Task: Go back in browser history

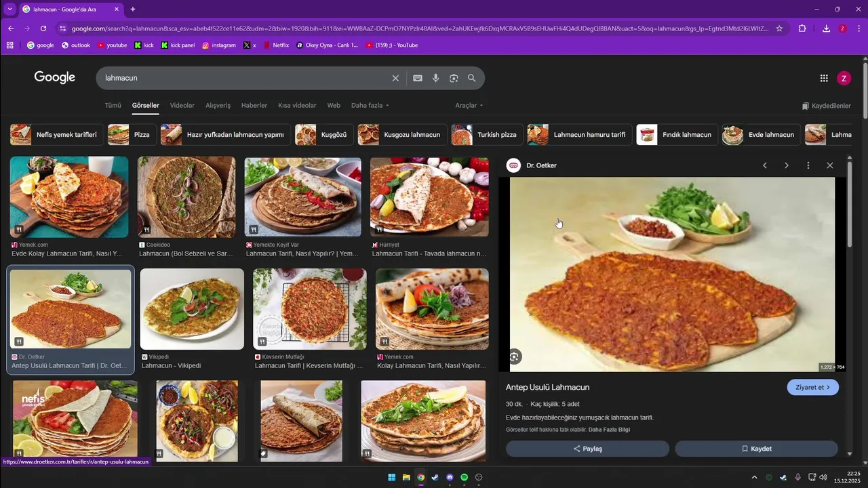Action: tap(11, 28)
